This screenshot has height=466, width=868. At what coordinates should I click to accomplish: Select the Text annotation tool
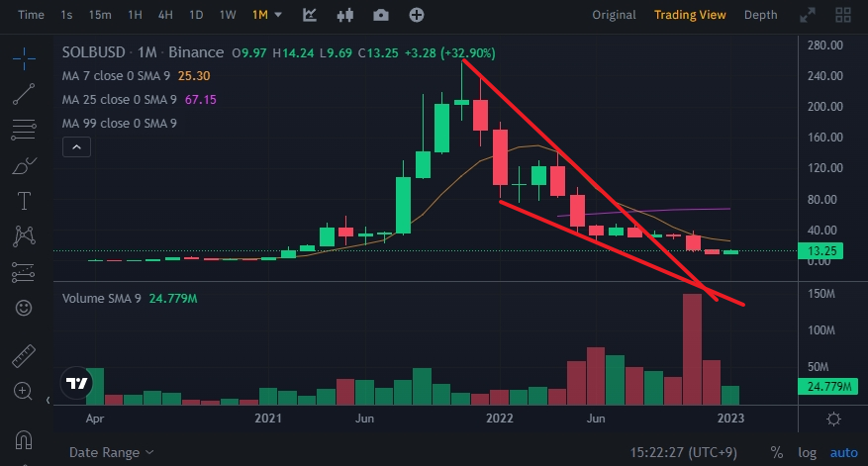pyautogui.click(x=24, y=201)
